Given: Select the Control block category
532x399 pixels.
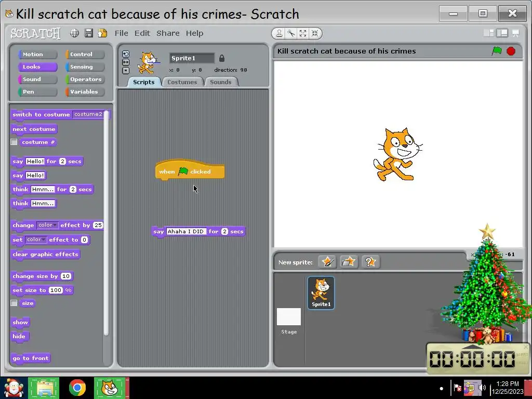Looking at the screenshot, I should 85,54.
